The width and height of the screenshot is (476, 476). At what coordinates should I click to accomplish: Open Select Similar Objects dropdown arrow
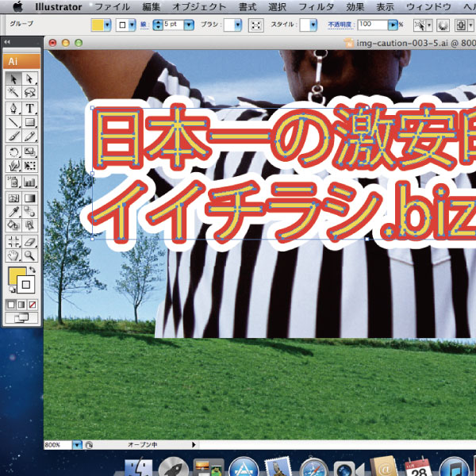429,25
